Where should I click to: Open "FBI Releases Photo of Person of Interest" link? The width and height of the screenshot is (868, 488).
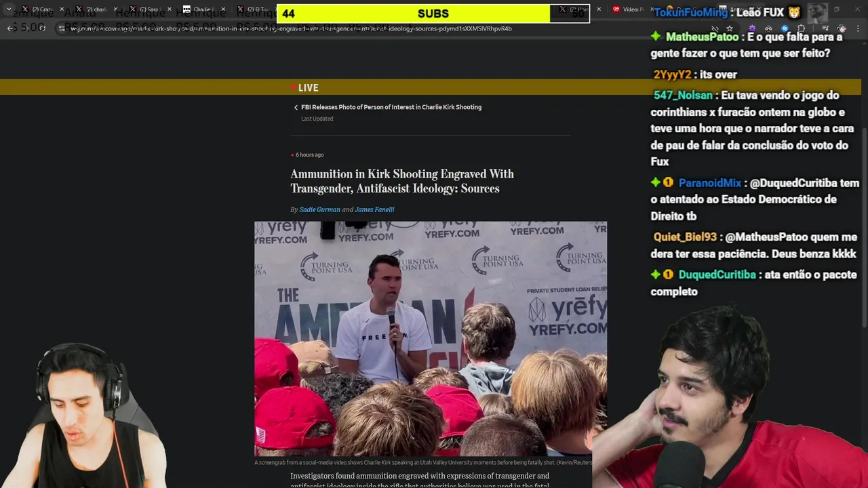[391, 107]
